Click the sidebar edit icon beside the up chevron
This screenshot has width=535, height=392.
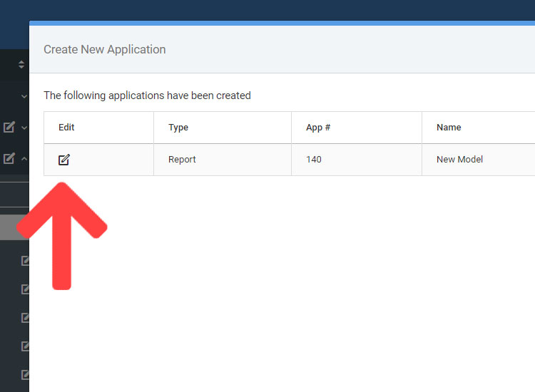tap(9, 158)
